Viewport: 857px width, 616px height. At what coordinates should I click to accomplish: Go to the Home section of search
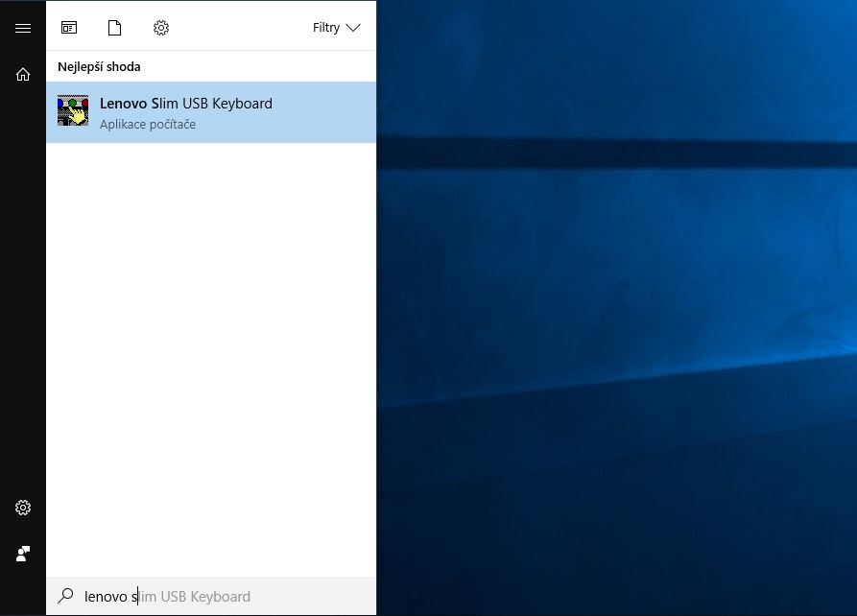point(23,74)
